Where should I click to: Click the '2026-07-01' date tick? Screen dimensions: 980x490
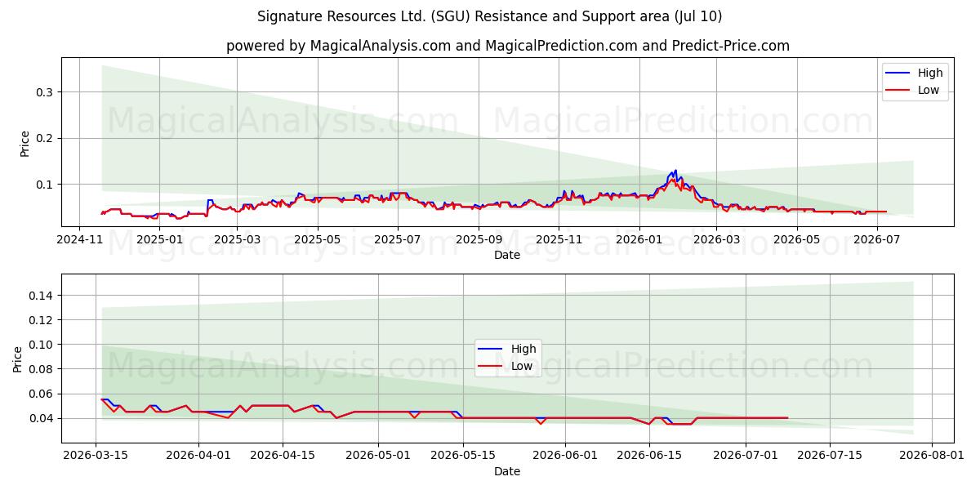click(x=746, y=456)
